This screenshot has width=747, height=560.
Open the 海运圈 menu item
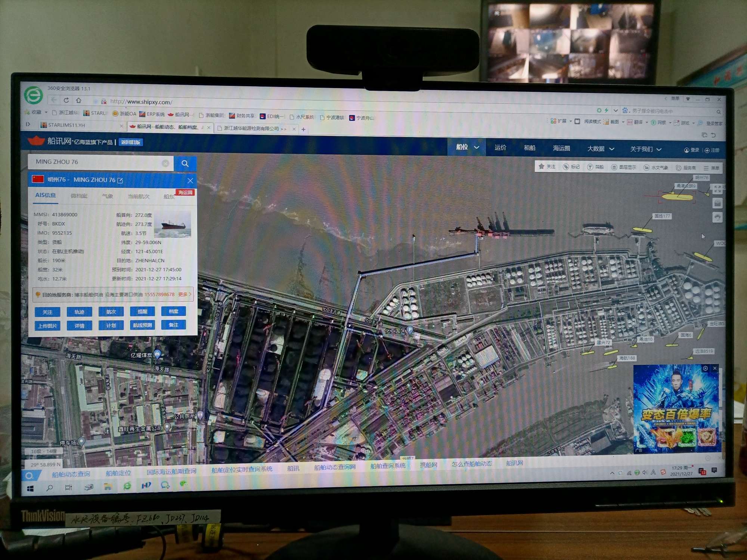pyautogui.click(x=561, y=148)
